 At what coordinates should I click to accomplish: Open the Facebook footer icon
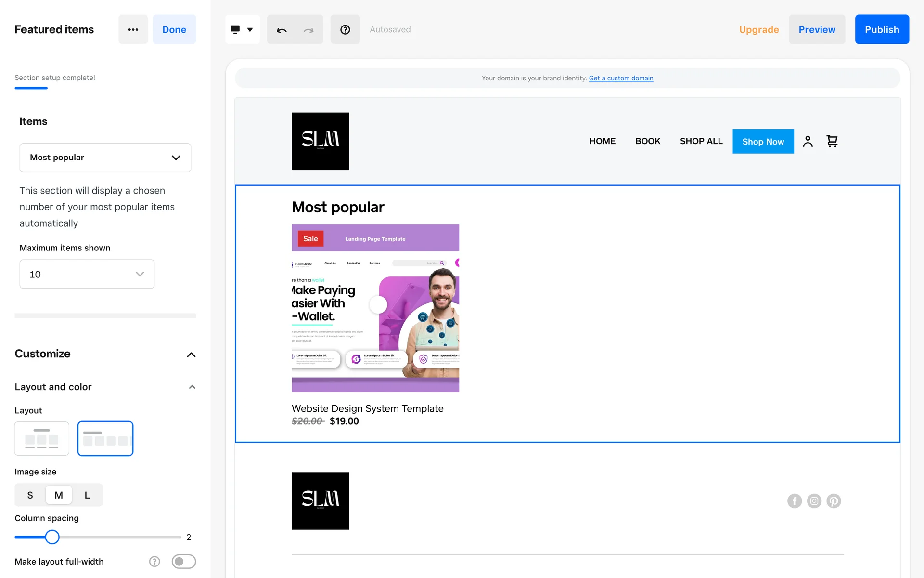pos(795,501)
